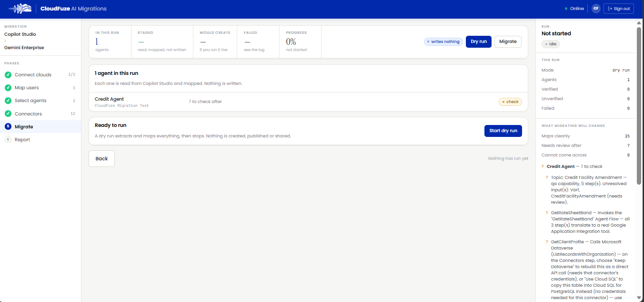Go Back to the previous step
Image resolution: width=644 pixels, height=302 pixels.
tap(101, 159)
